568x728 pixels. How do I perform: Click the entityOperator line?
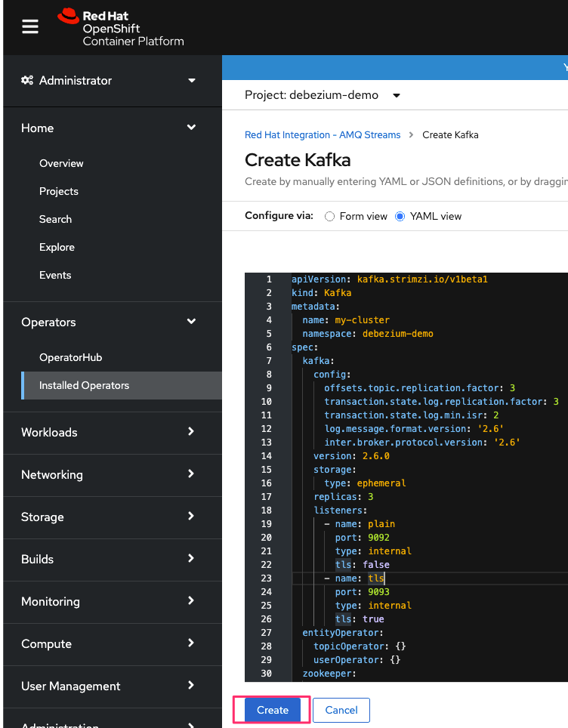pyautogui.click(x=343, y=632)
